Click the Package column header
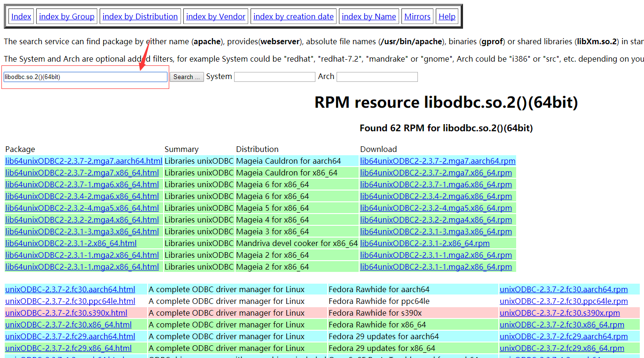Screen dimensions: 644x358 point(20,149)
